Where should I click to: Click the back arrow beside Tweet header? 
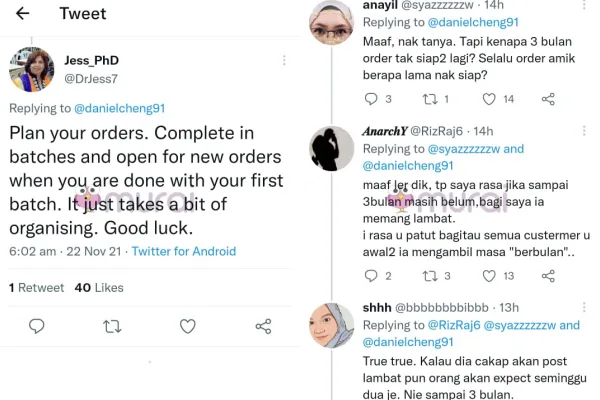coord(23,14)
